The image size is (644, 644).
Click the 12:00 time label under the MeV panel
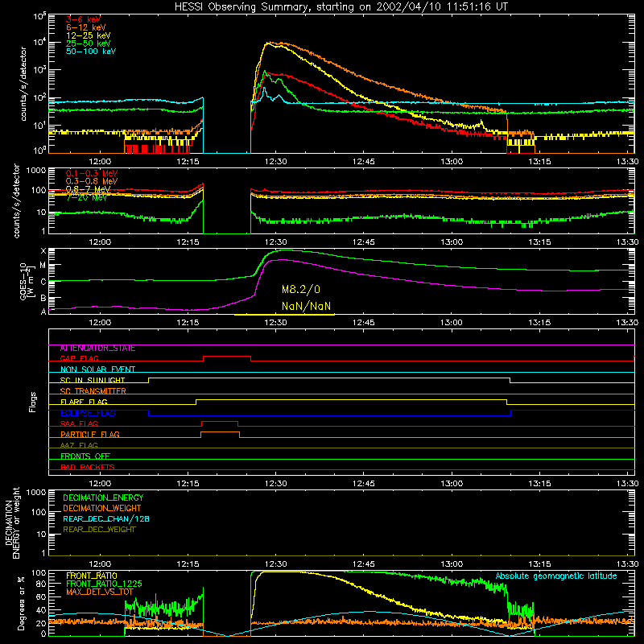tap(100, 242)
